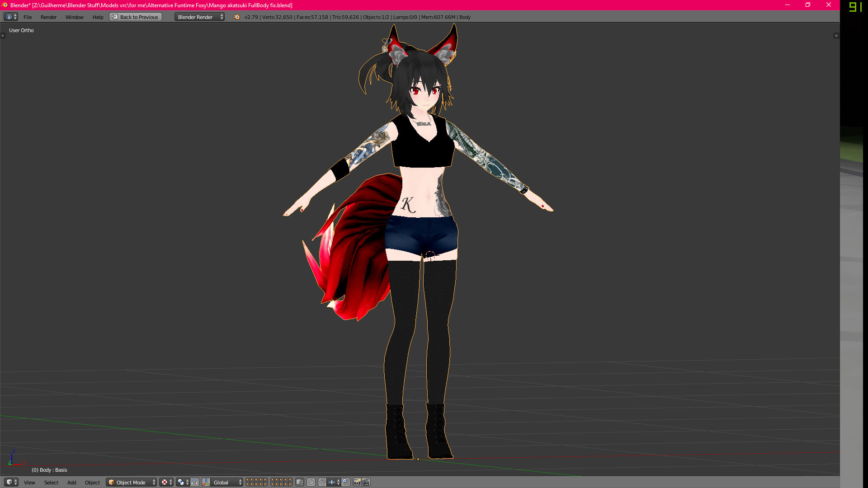
Task: Open the Blender Render engine dropdown
Action: pos(199,17)
